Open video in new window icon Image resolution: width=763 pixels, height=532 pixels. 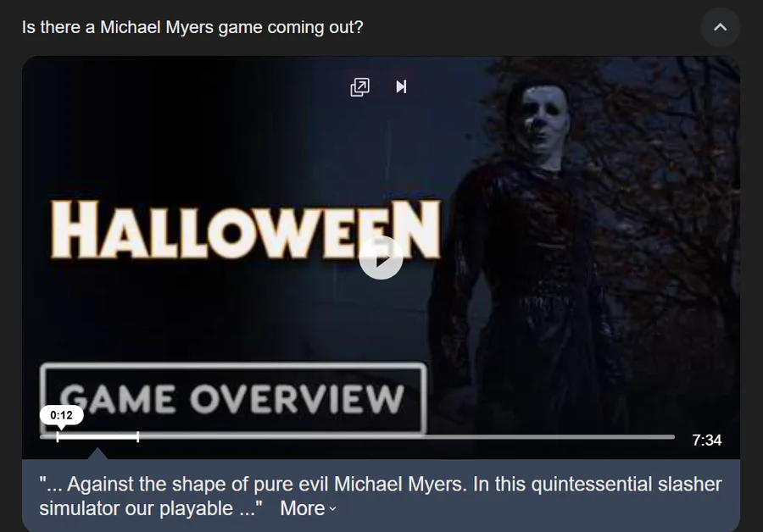[360, 87]
